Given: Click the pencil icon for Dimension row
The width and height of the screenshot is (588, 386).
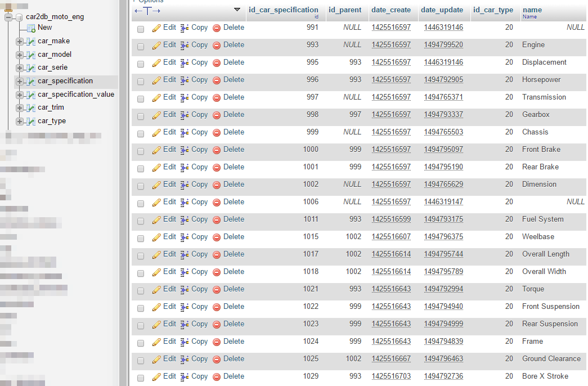Looking at the screenshot, I should coord(156,185).
